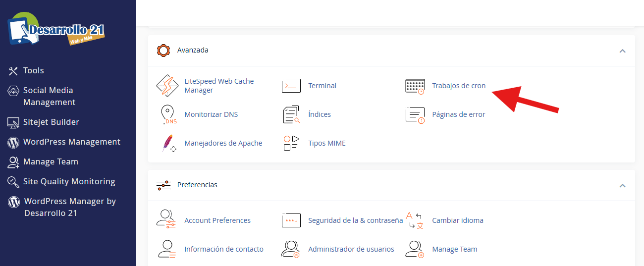Click the Desarrollo 21 logo
This screenshot has height=266, width=644.
coord(55,31)
